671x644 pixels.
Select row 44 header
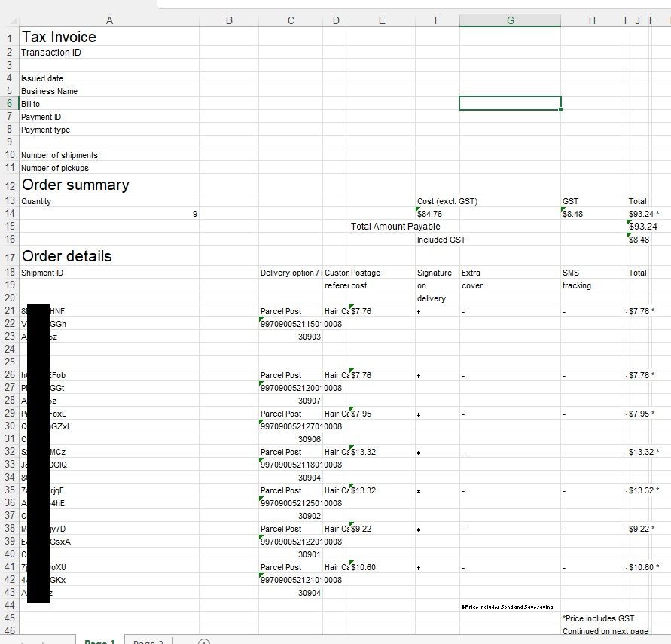point(10,605)
